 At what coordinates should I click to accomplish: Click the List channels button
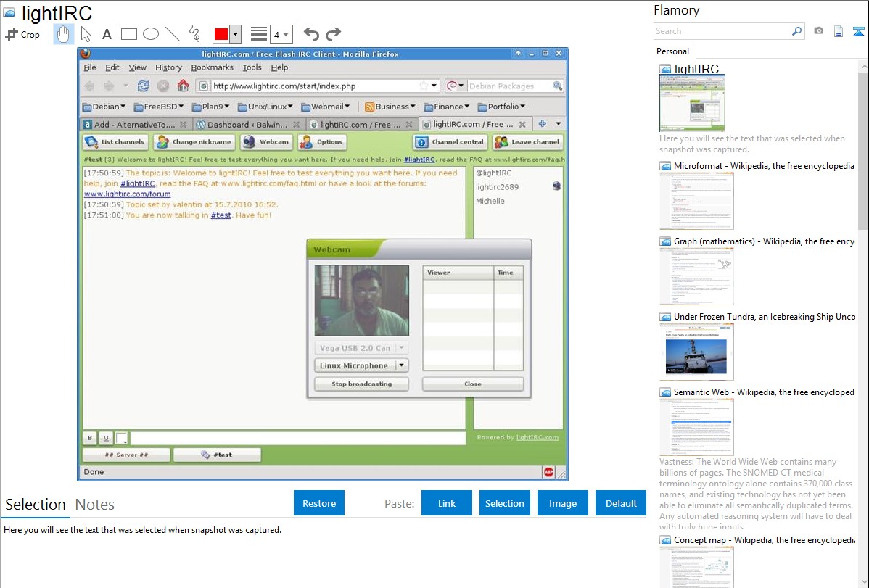pyautogui.click(x=116, y=142)
